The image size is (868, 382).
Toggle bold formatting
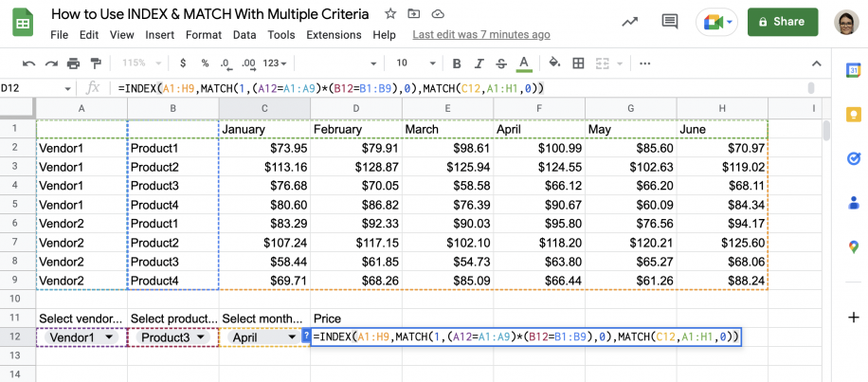point(457,64)
